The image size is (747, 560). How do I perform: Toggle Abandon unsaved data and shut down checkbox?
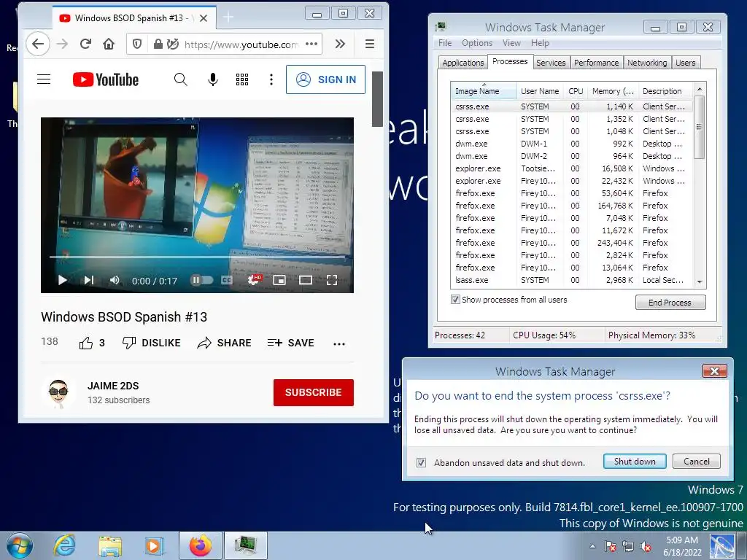click(421, 462)
